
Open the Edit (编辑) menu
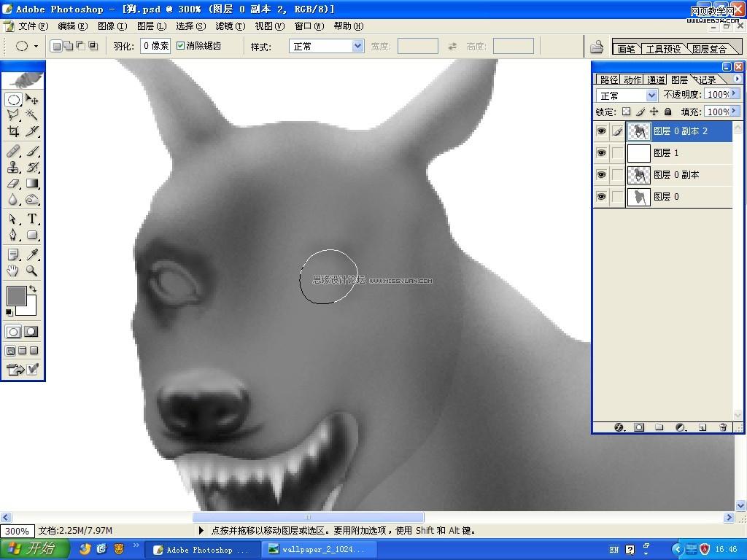point(73,26)
